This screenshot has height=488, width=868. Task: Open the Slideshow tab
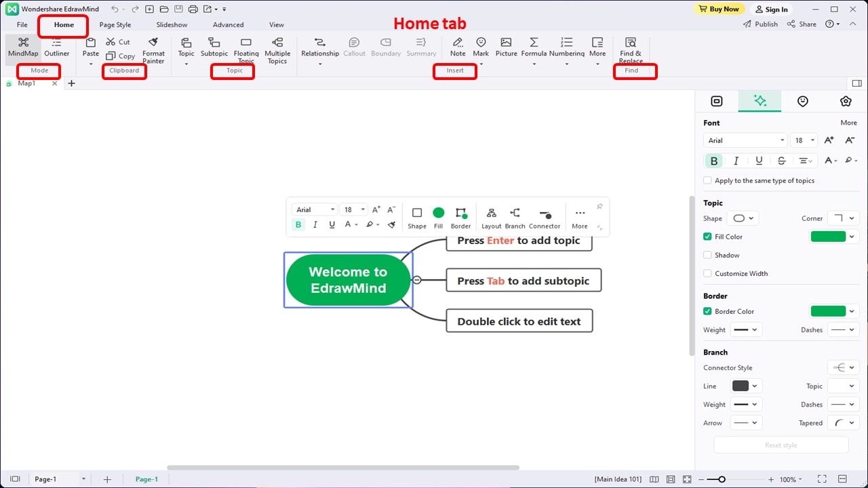click(x=172, y=24)
